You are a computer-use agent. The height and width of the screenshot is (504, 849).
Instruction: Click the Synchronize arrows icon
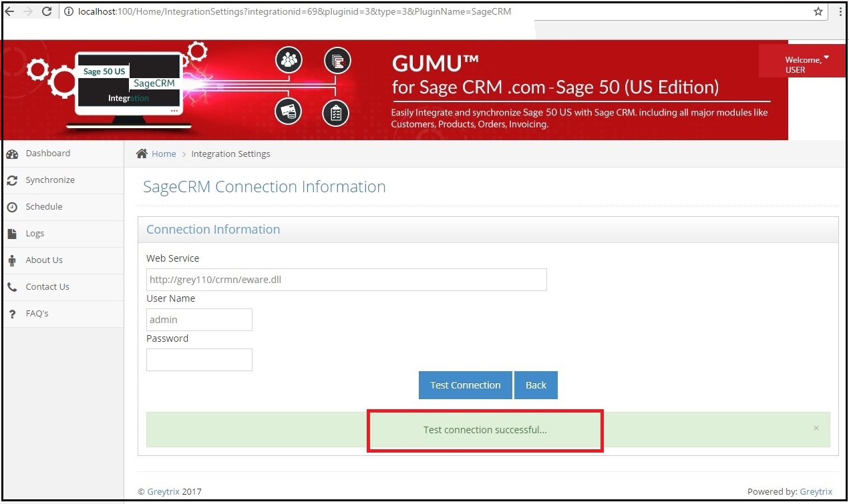tap(12, 181)
